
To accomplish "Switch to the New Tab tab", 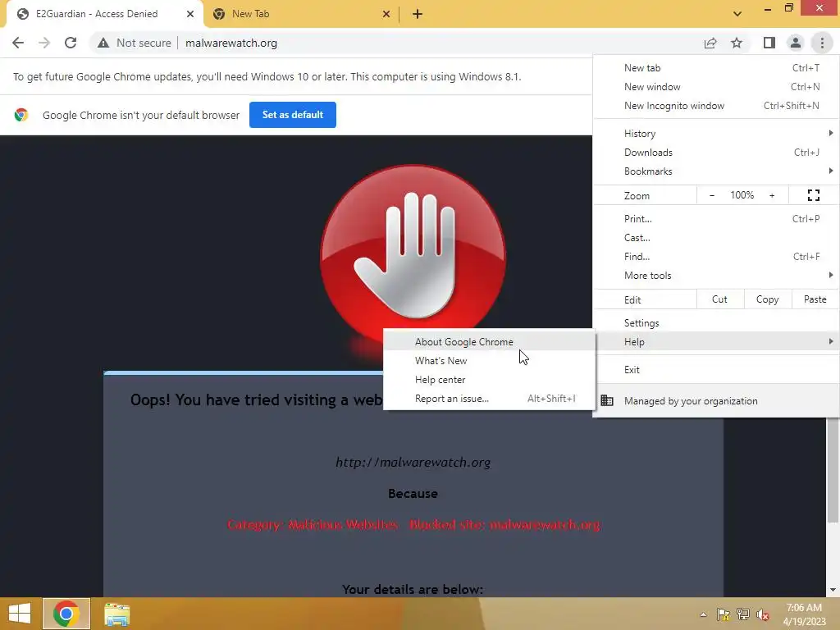I will 301,14.
